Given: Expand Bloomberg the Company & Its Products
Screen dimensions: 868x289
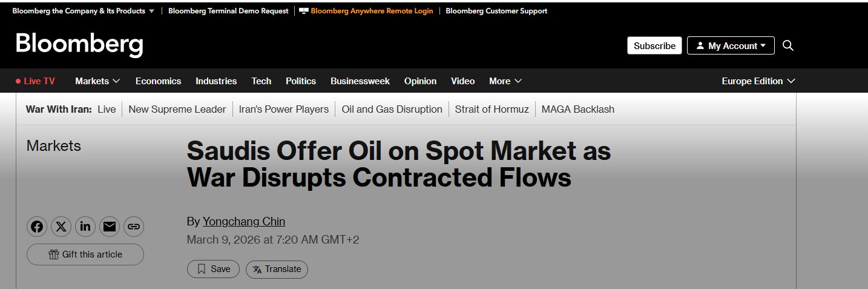Looking at the screenshot, I should click(x=84, y=11).
